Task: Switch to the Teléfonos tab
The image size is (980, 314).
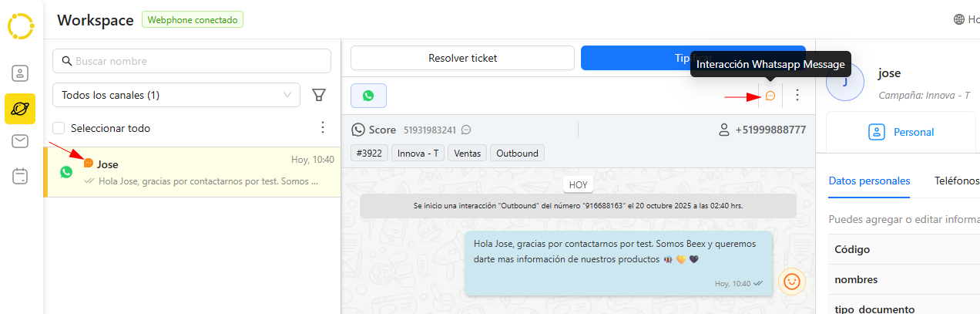Action: 956,181
